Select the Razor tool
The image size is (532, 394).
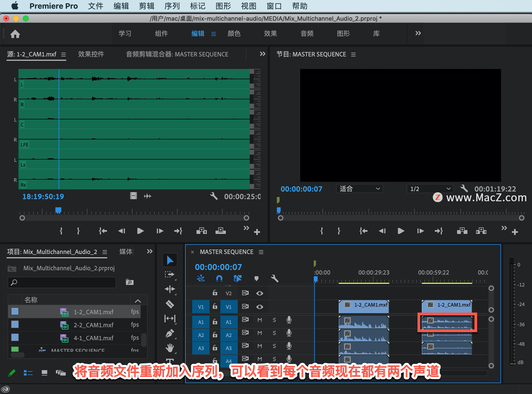[170, 304]
